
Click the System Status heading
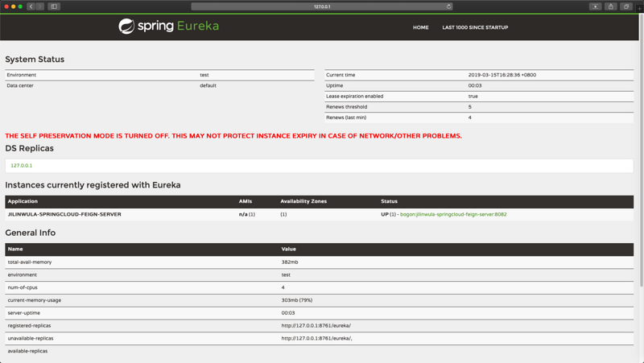coord(35,59)
